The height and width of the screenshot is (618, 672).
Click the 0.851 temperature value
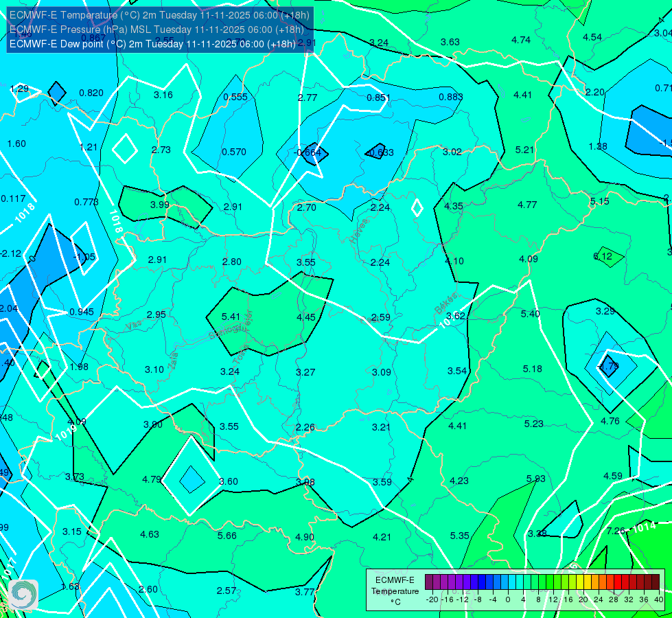click(378, 98)
